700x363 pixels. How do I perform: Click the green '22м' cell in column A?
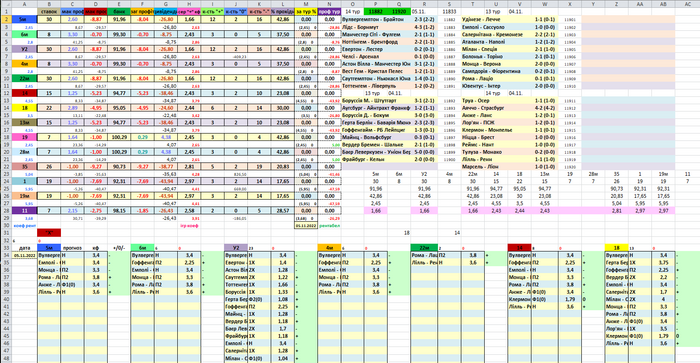25,78
